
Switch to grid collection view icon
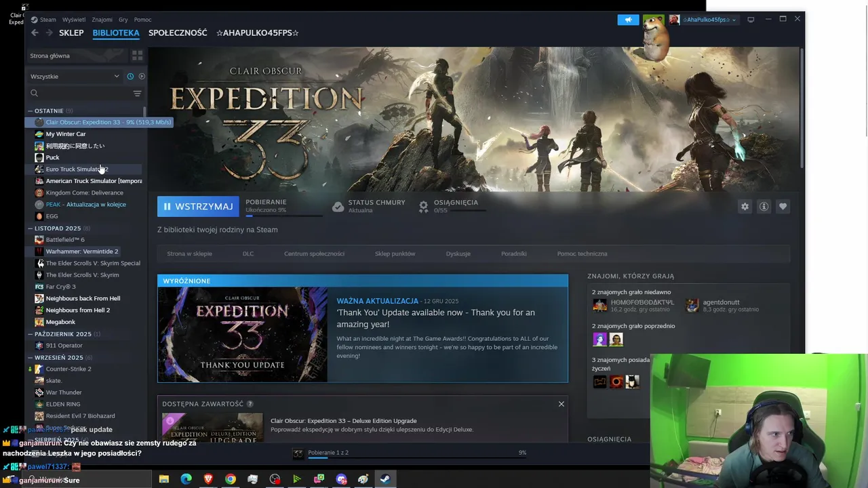click(137, 56)
